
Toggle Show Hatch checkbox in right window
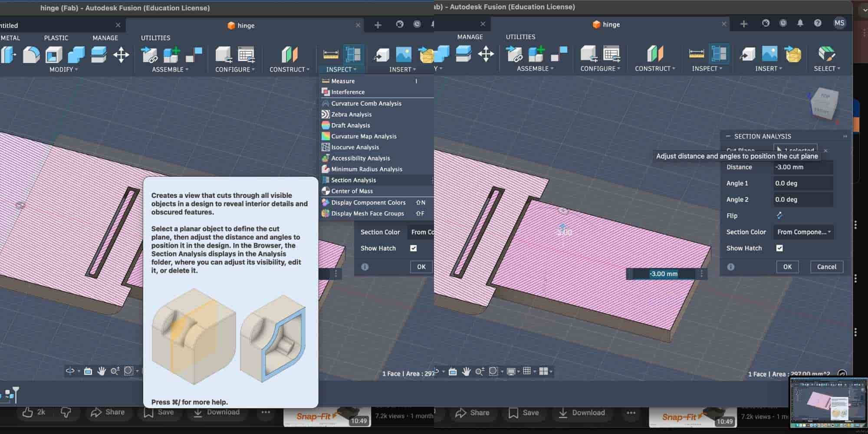(779, 248)
